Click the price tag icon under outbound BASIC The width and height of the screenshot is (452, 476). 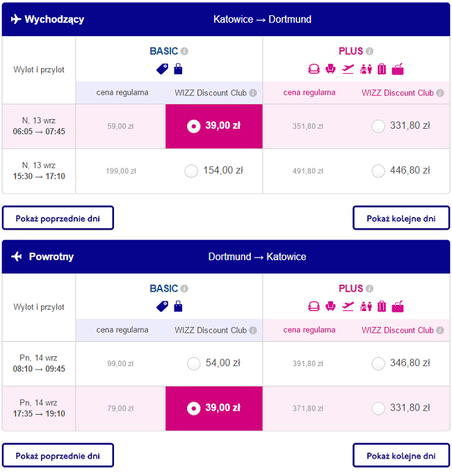click(x=162, y=69)
